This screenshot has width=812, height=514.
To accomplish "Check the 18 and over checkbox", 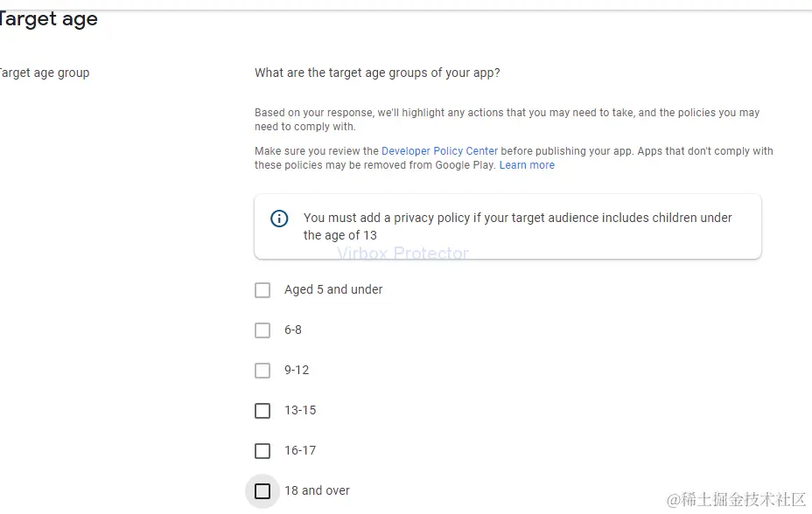I will click(x=262, y=491).
